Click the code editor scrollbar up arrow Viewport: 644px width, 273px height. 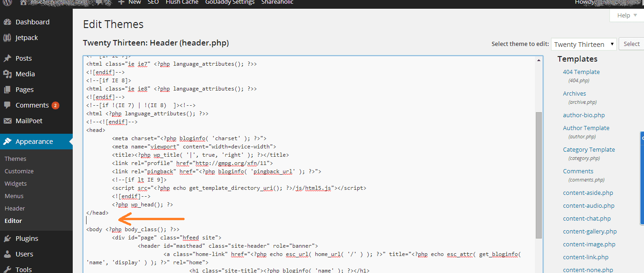(539, 60)
